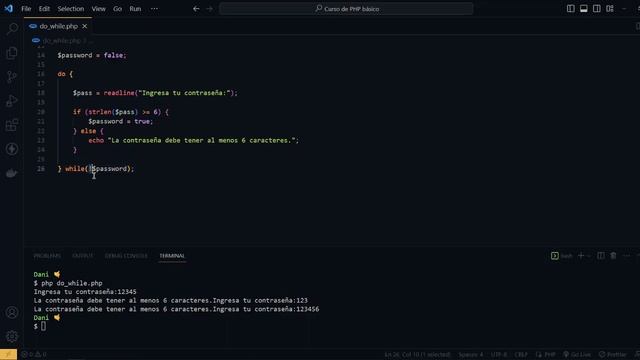Screen dimensions: 640x360
Task: Open terminal panel more actions ellipsis
Action: [x=627, y=256]
